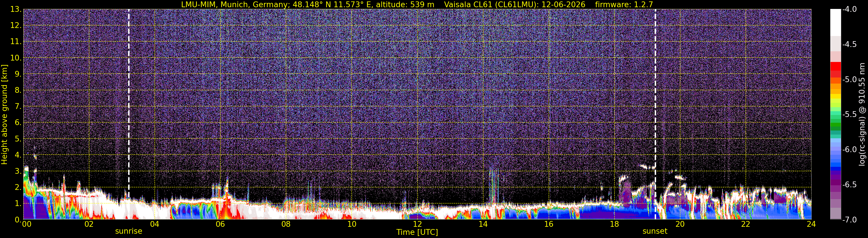Click the 'log(rc-signal) @ 910.55 nm' colorbar label
Image resolution: width=868 pixels, height=238 pixels.
coord(862,114)
